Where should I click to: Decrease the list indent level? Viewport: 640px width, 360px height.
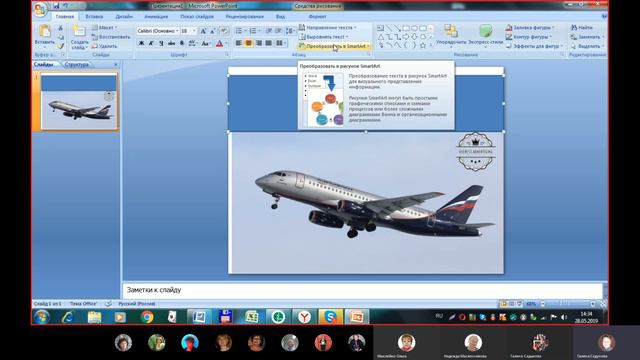coord(269,31)
